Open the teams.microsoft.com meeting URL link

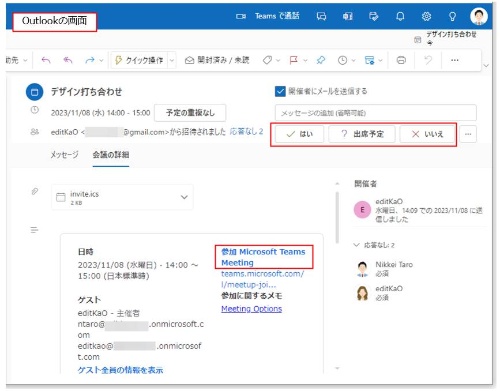pos(262,279)
